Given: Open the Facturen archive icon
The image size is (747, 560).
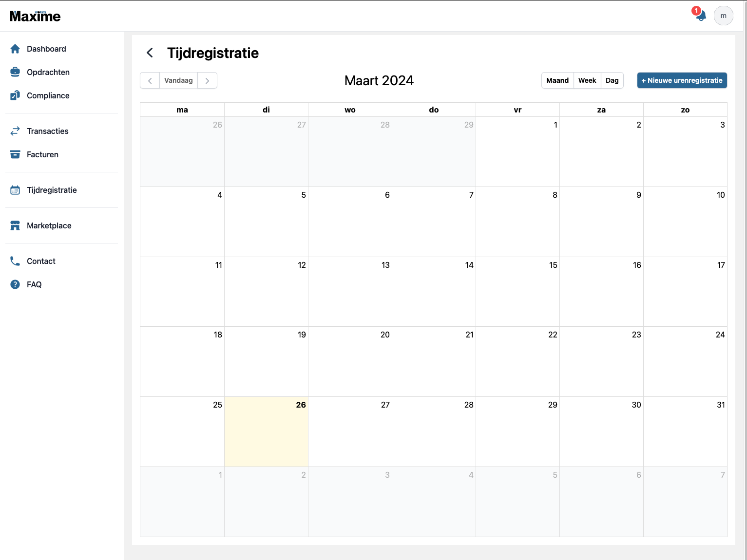Looking at the screenshot, I should pos(15,154).
